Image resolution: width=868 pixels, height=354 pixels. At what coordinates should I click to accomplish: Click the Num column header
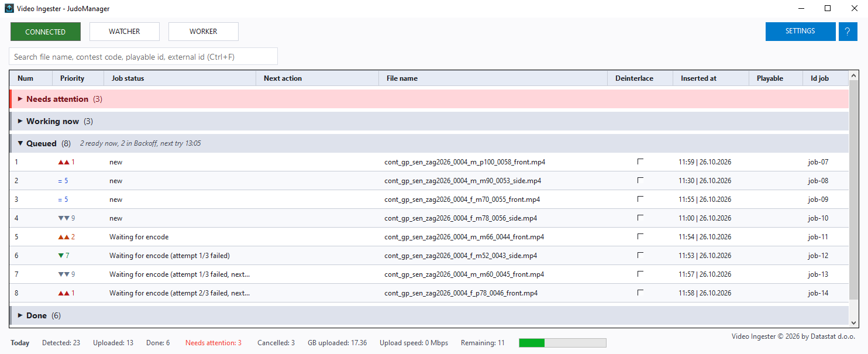click(31, 78)
